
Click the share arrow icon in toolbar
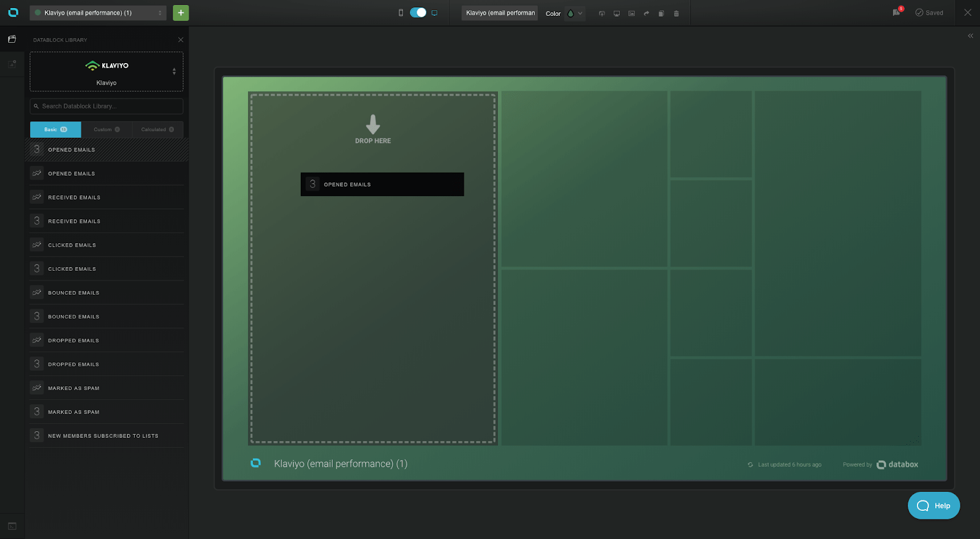(646, 13)
